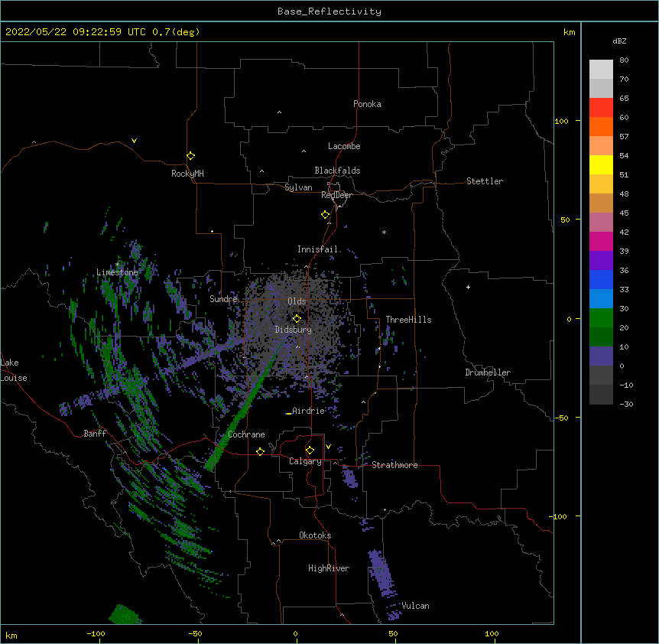The height and width of the screenshot is (644, 659).
Task: Click the Okotoks town label
Action: pos(315,535)
